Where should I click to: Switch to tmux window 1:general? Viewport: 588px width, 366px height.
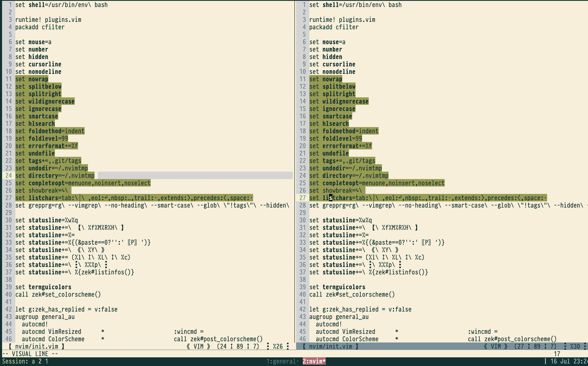click(282, 361)
